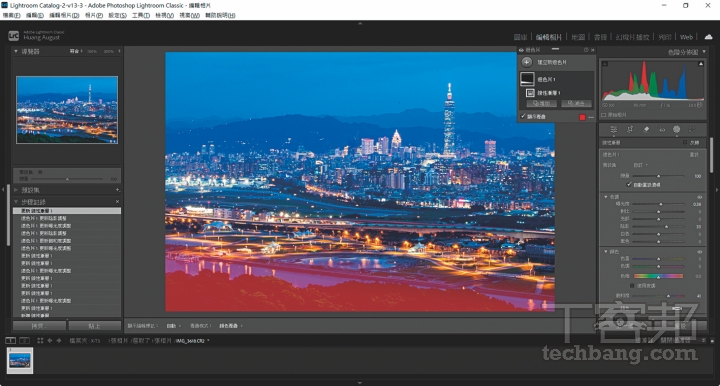Select the Crop overlay tool icon

click(630, 129)
